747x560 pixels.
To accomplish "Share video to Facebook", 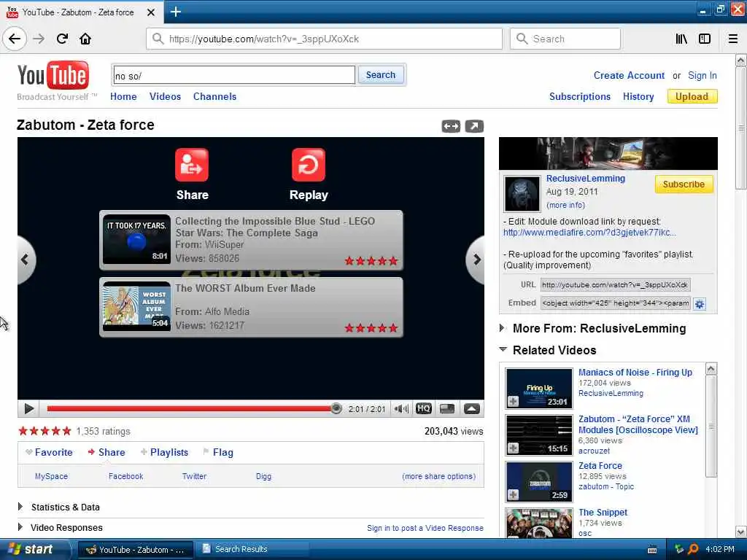I will (125, 476).
